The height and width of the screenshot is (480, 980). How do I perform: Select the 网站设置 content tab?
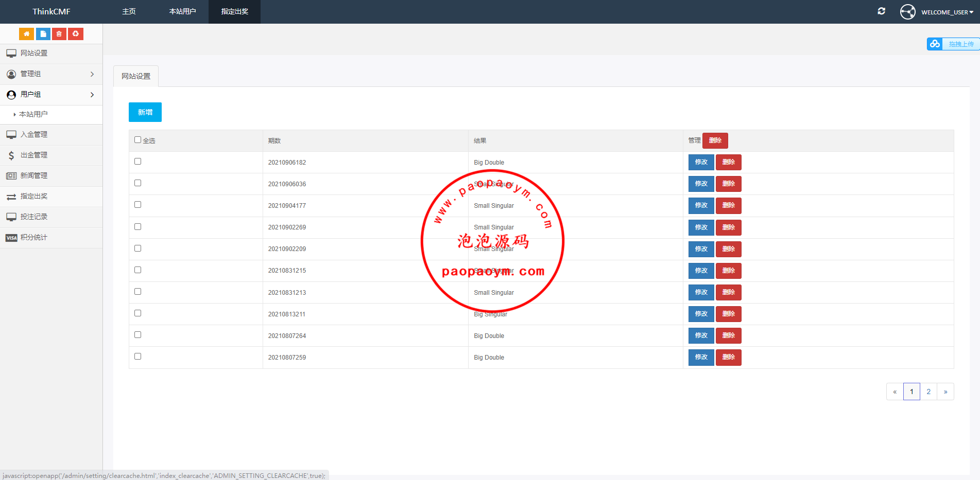pyautogui.click(x=136, y=76)
